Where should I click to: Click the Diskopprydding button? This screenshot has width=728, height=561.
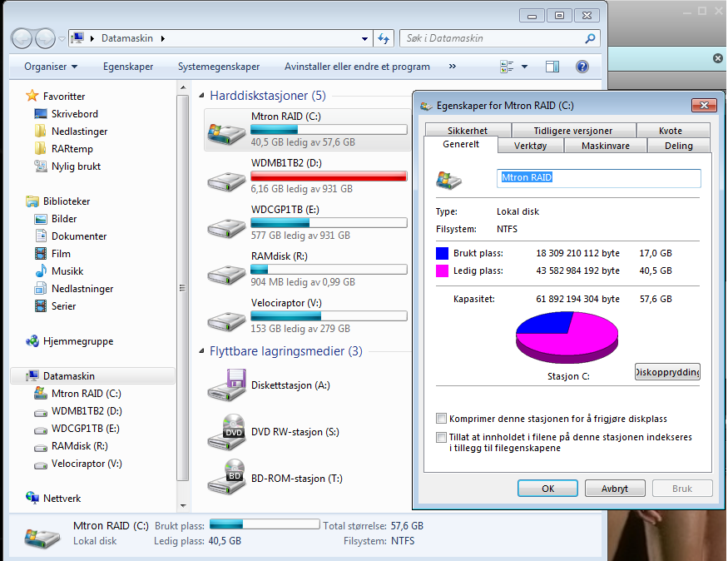pyautogui.click(x=667, y=372)
